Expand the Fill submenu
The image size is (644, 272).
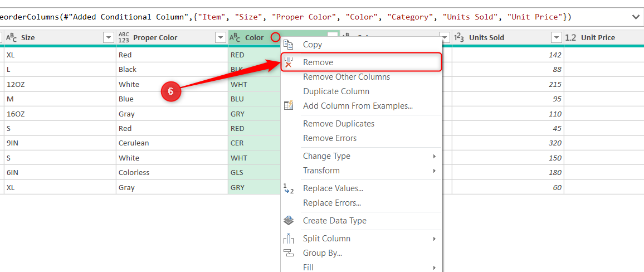[434, 268]
